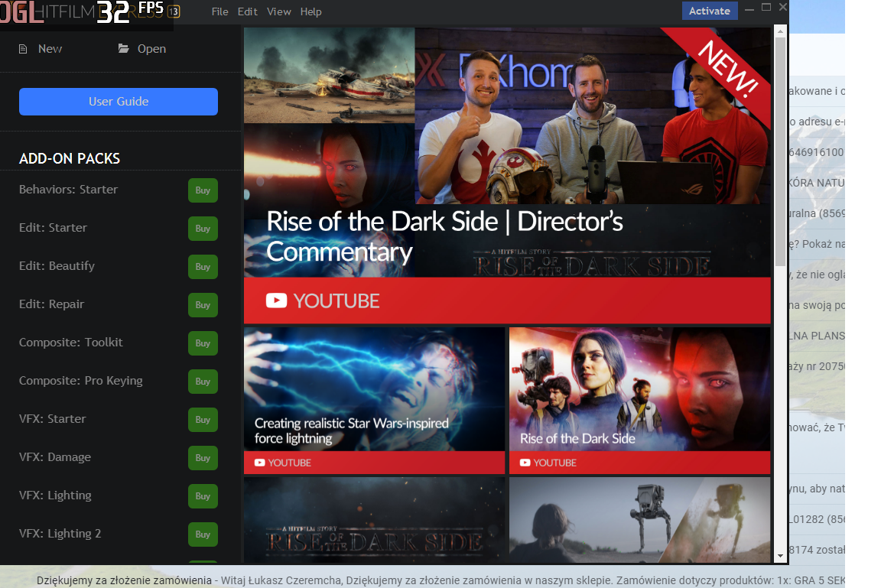
Task: Buy the VFX: Damage pack
Action: coord(203,458)
